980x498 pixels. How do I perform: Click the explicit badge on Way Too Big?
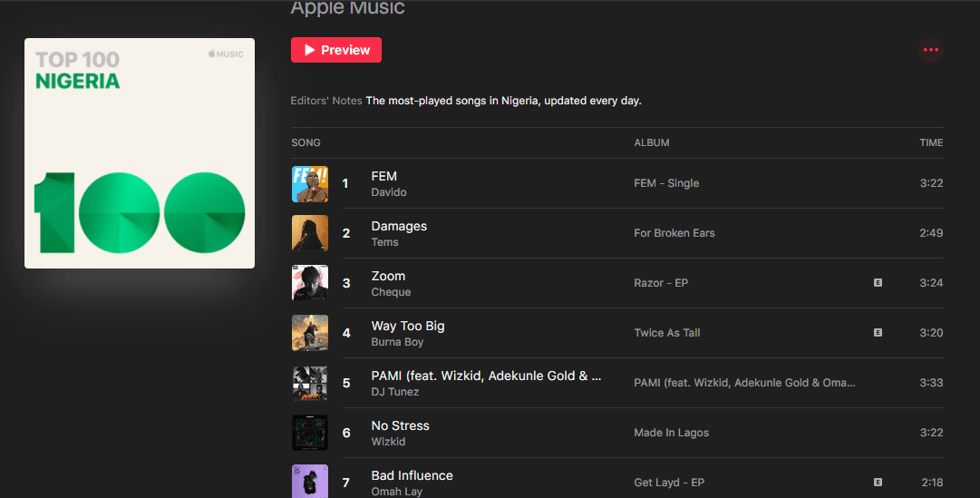coord(878,333)
